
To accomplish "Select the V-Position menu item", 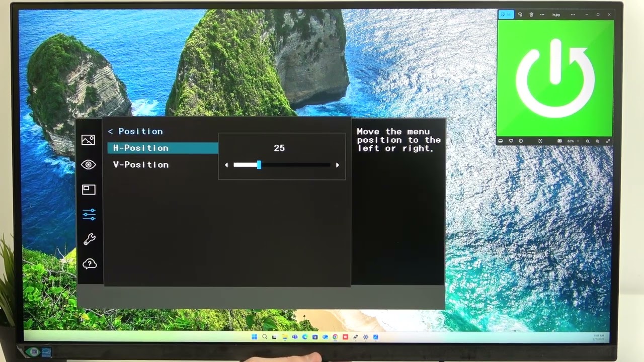I will 141,164.
